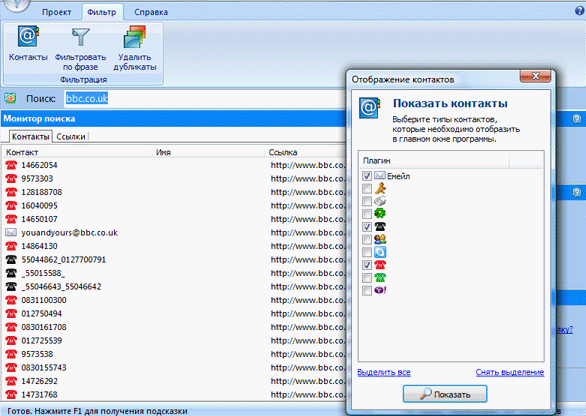This screenshot has height=416, width=586.
Task: Uncheck the Емейл checkbox
Action: tap(367, 176)
